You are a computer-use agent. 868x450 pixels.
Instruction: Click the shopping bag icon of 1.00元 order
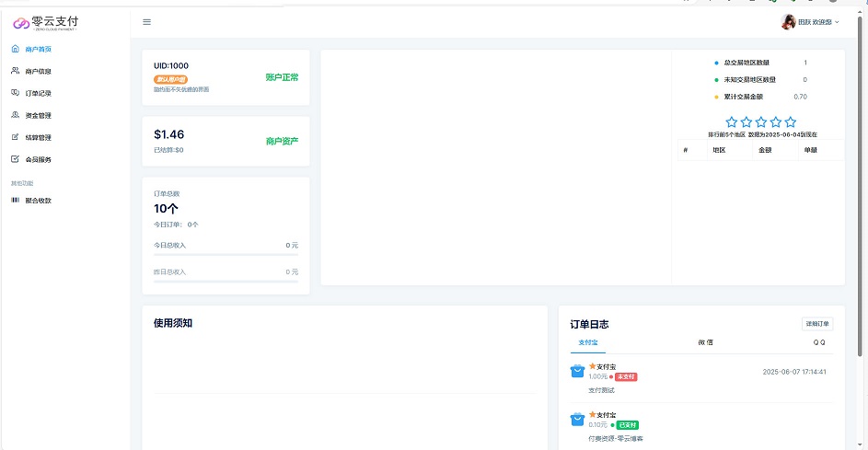577,371
